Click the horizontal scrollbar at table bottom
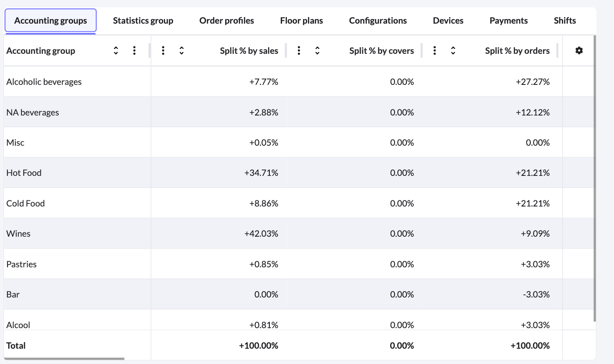This screenshot has height=364, width=614. (66, 359)
